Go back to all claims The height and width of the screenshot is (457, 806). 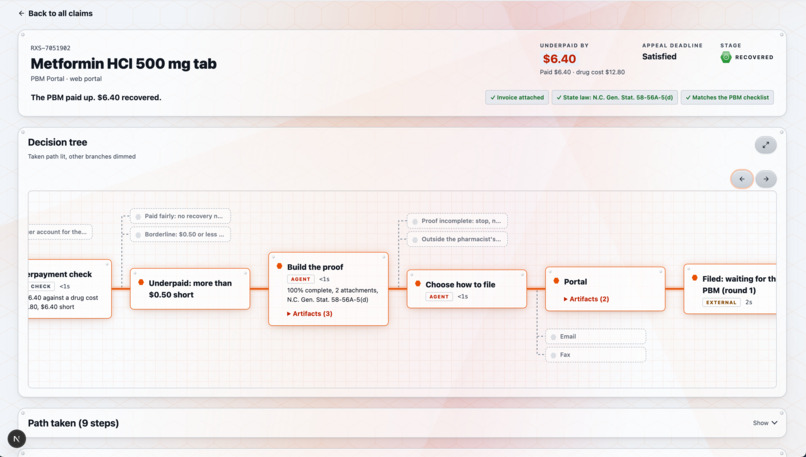[x=56, y=13]
